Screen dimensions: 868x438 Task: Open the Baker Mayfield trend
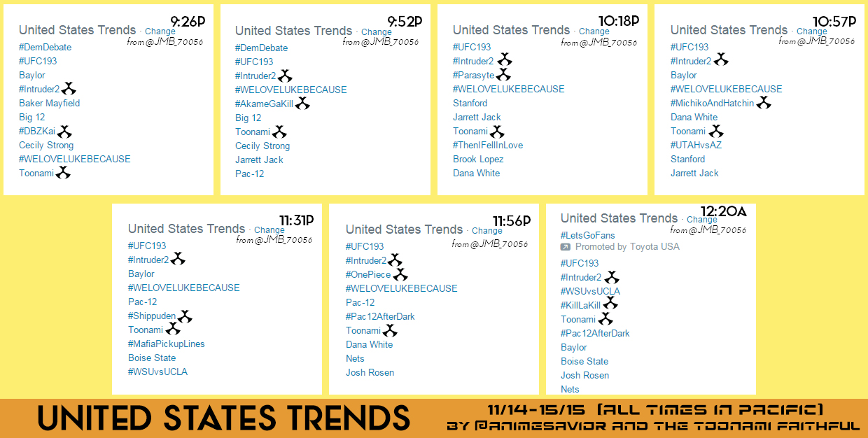pyautogui.click(x=50, y=103)
